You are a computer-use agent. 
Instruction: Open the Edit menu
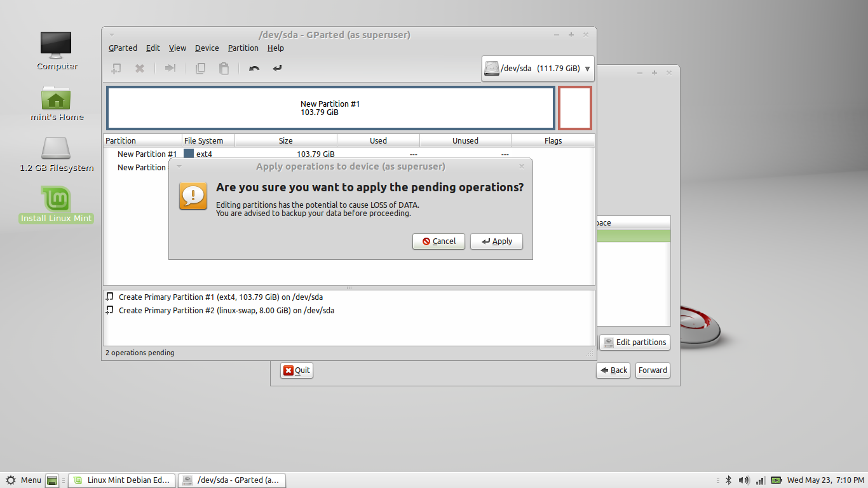153,48
